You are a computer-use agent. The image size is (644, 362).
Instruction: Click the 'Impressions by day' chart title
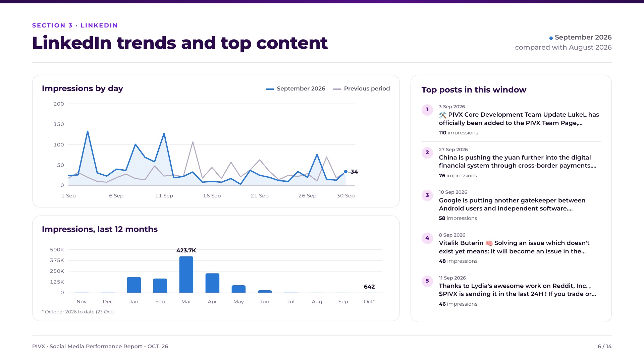[83, 89]
